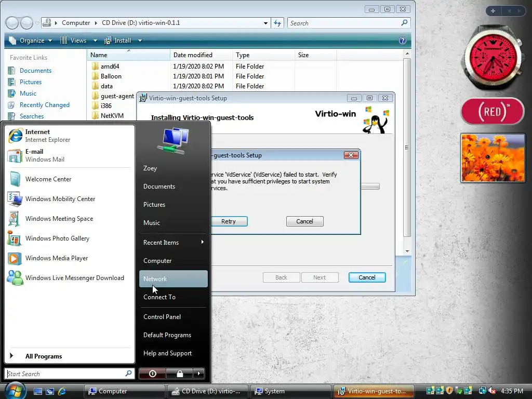Open Control Panel from Start menu
Viewport: 532px width, 399px height.
(173, 316)
